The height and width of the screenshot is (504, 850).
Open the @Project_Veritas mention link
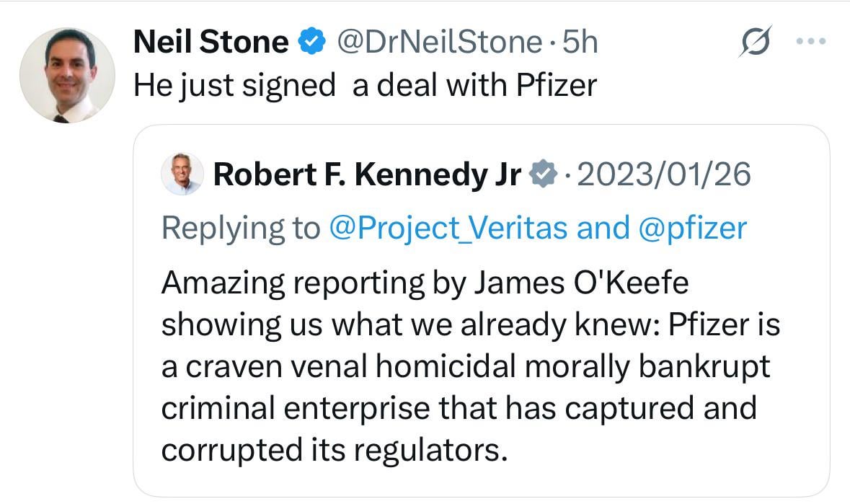(448, 228)
